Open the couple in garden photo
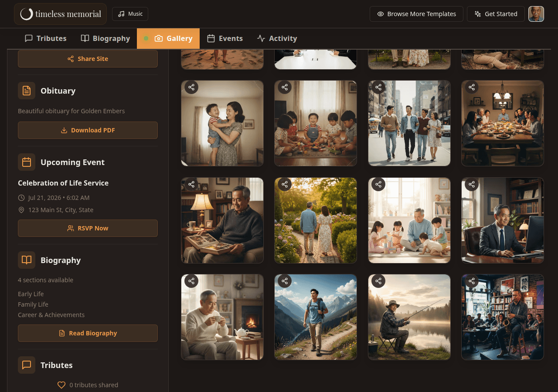 (316, 220)
